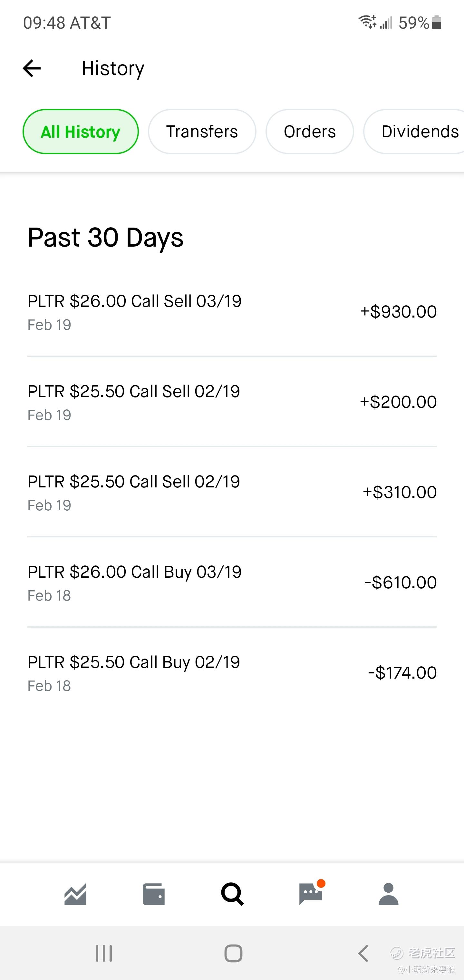
Task: Open the investing chart tab icon
Action: 75,894
